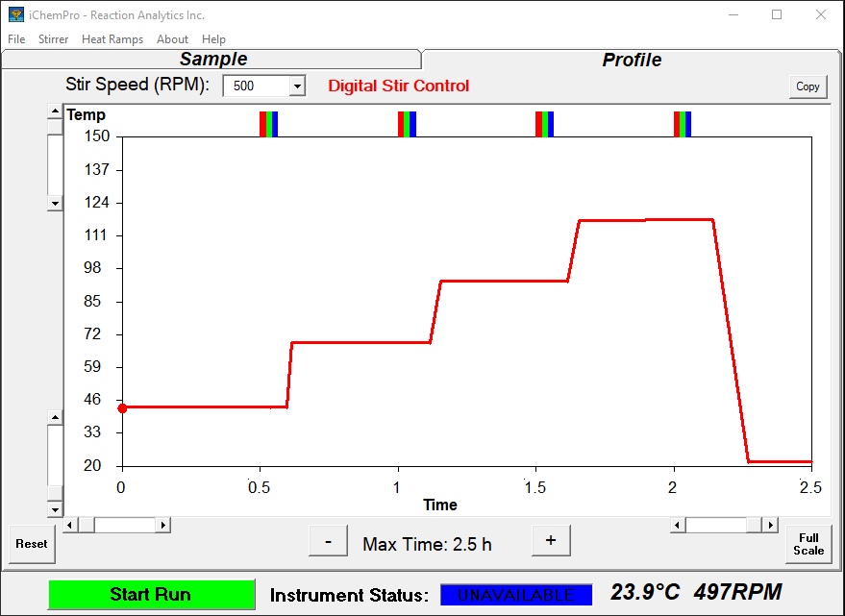The width and height of the screenshot is (845, 616).
Task: Click the color marker at time 1
Action: (x=407, y=124)
